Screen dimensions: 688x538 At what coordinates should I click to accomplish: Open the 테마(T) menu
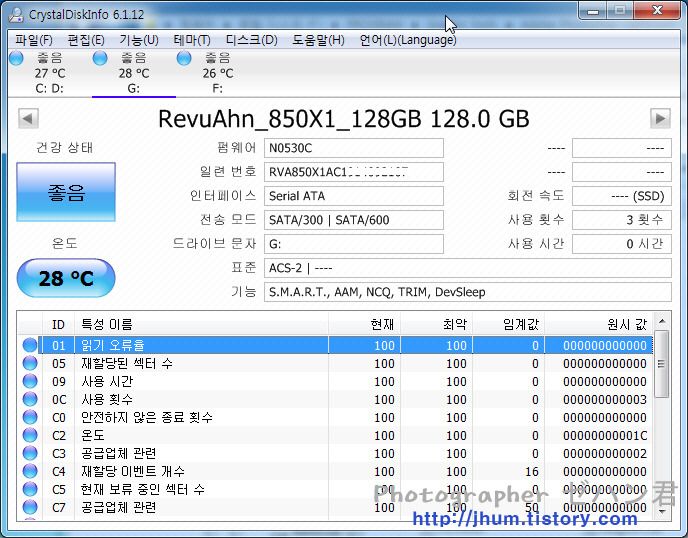(x=192, y=40)
